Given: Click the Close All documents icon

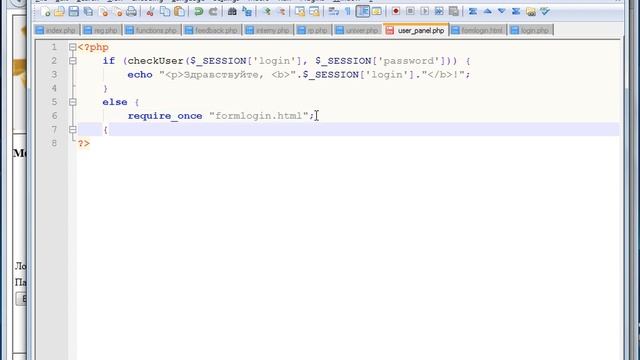Looking at the screenshot, I should click(x=118, y=11).
